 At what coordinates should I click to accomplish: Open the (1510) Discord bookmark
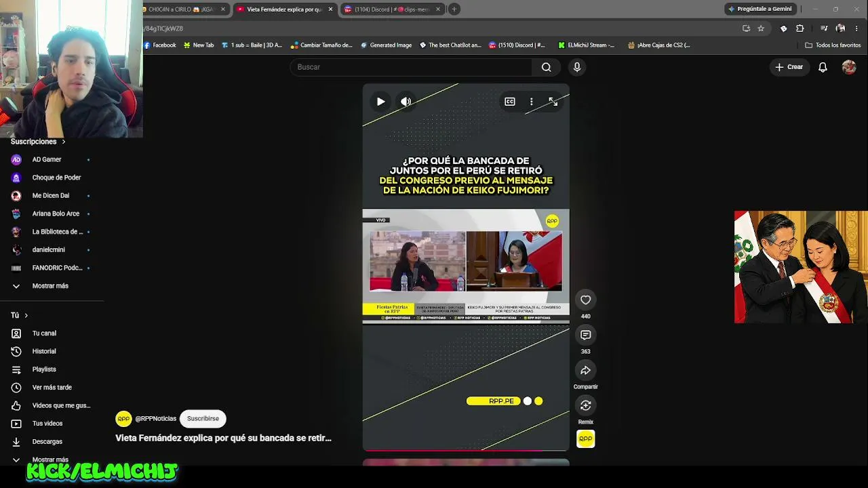516,45
